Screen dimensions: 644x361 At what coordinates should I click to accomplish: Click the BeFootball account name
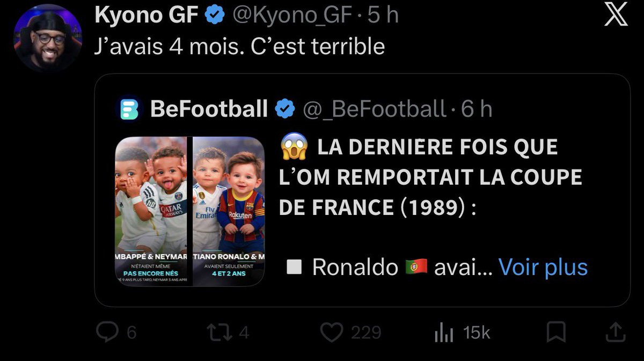[x=209, y=109]
